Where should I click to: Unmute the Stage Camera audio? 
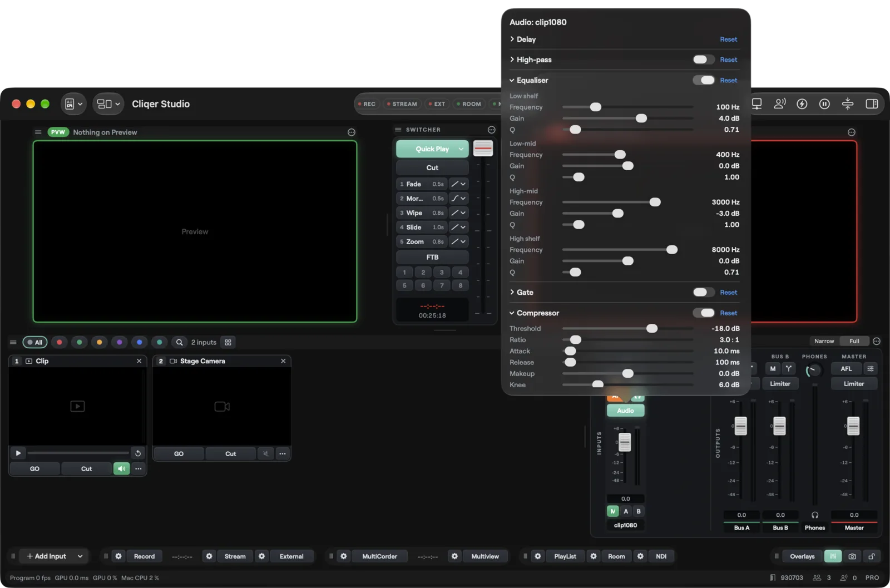point(266,454)
